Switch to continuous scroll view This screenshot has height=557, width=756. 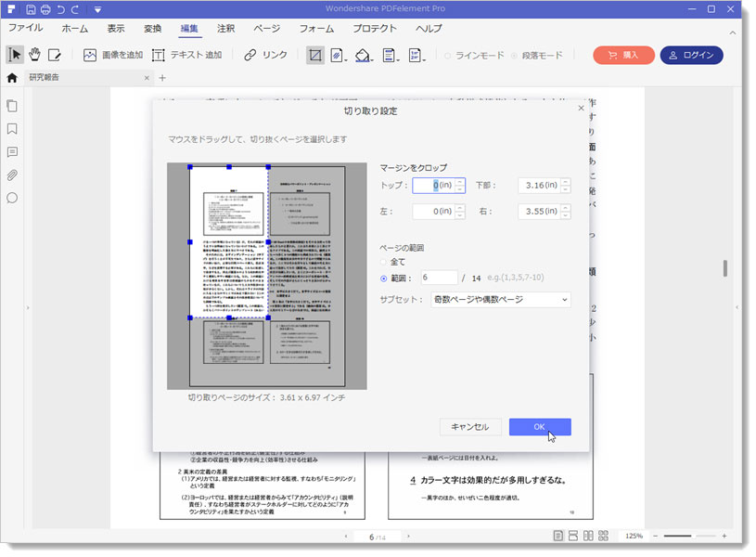pyautogui.click(x=572, y=536)
